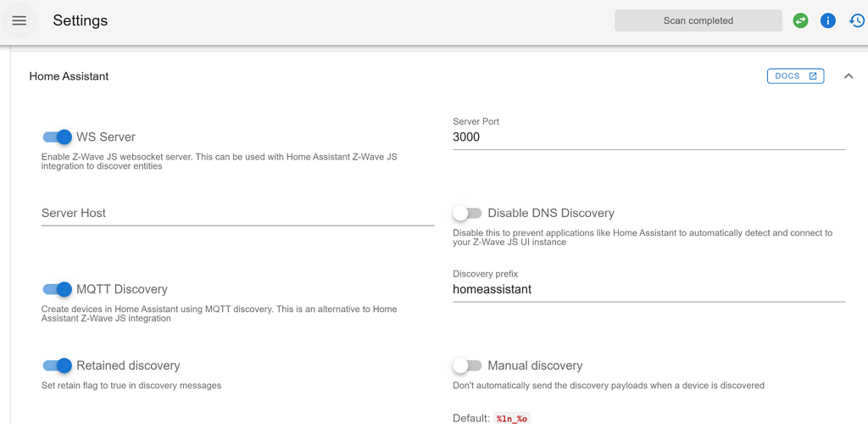The height and width of the screenshot is (424, 868).
Task: Click the WS Server label text
Action: tap(106, 137)
